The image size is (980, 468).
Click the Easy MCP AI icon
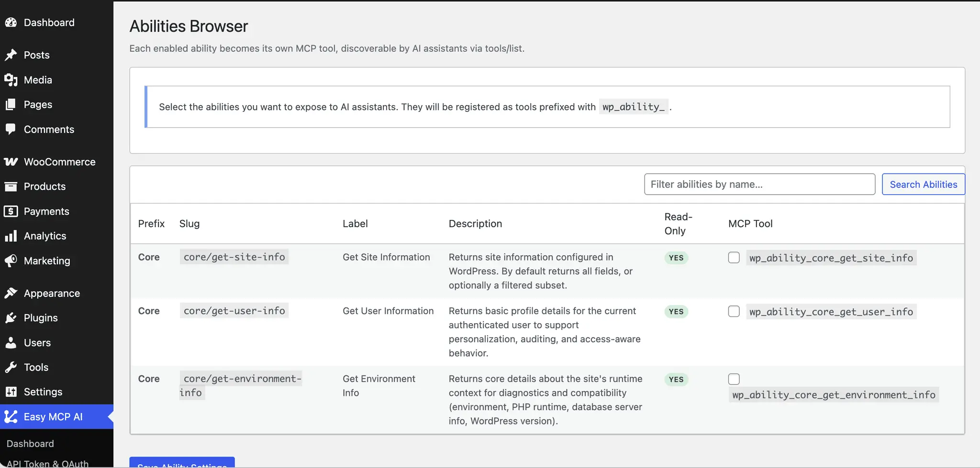tap(11, 417)
